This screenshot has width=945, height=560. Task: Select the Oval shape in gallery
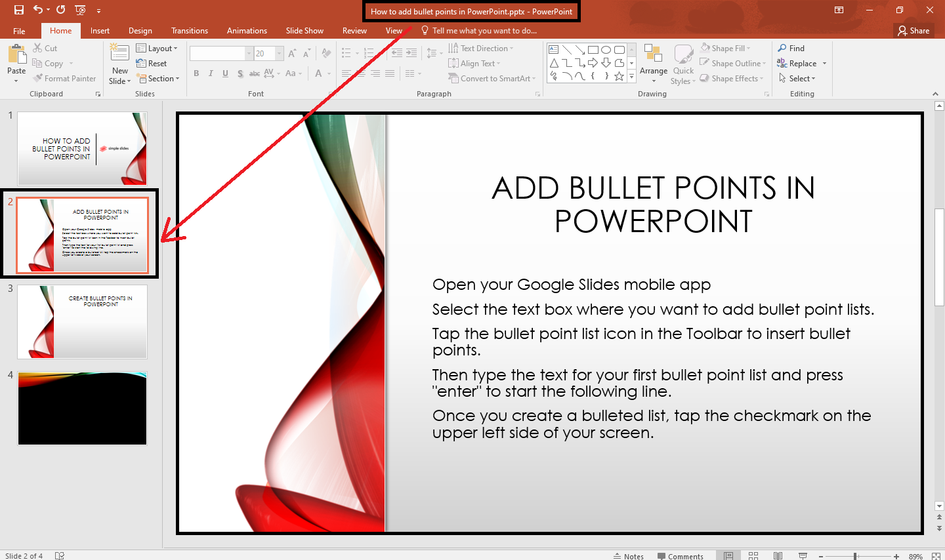606,50
